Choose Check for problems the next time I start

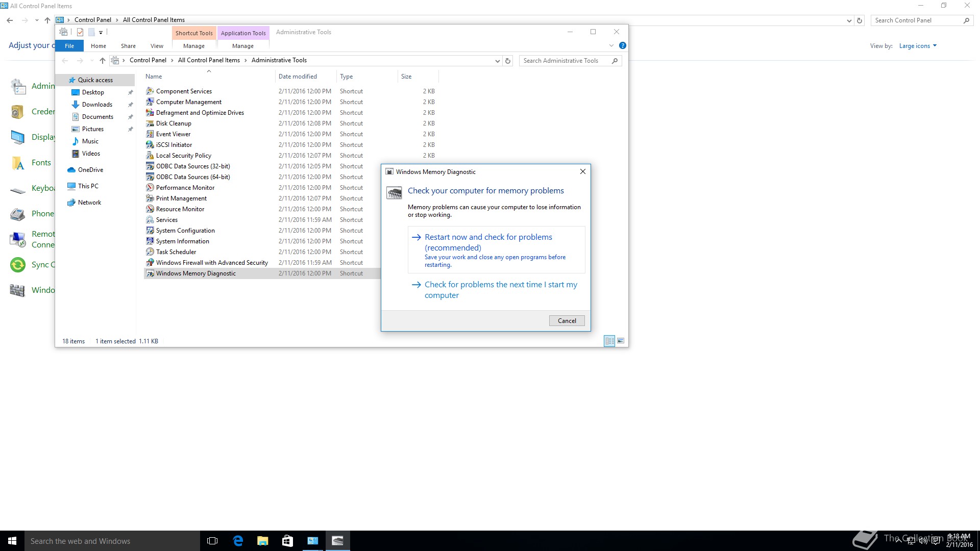[x=496, y=290]
